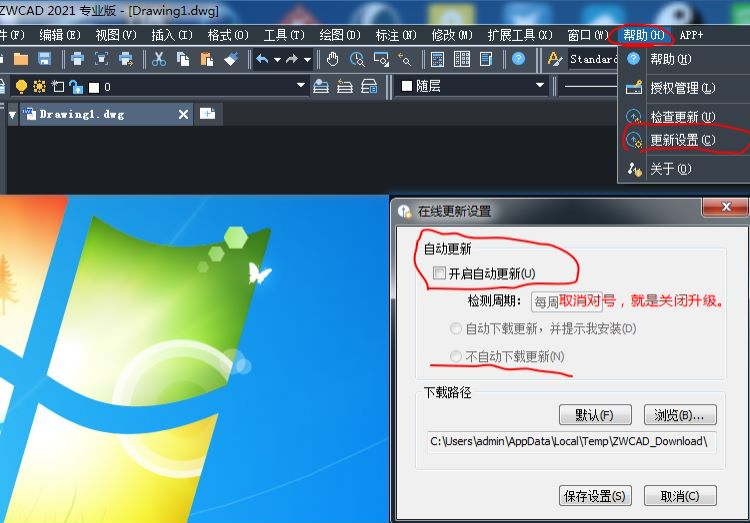Image resolution: width=750 pixels, height=523 pixels.
Task: Expand the document tab list arrow
Action: (x=12, y=115)
